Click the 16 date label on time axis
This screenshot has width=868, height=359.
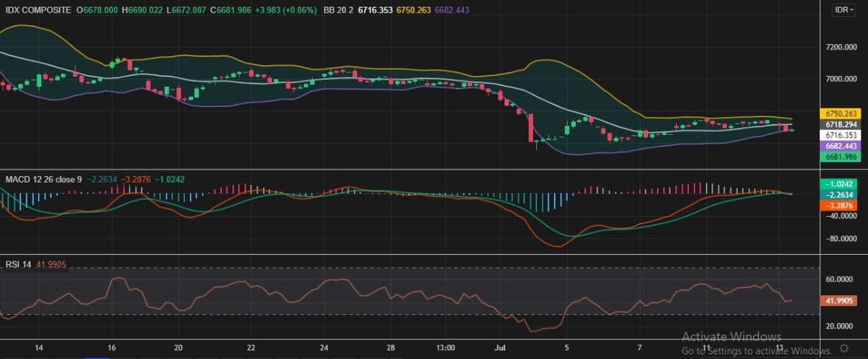click(112, 347)
